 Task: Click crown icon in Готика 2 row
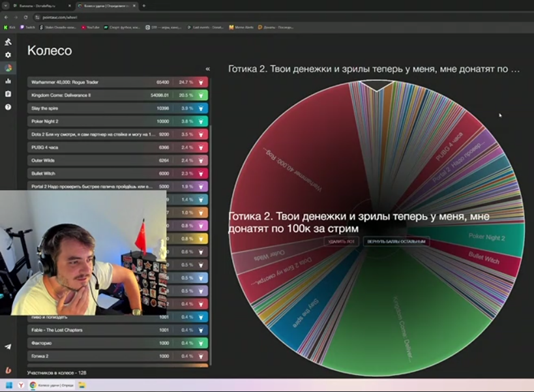click(x=201, y=356)
